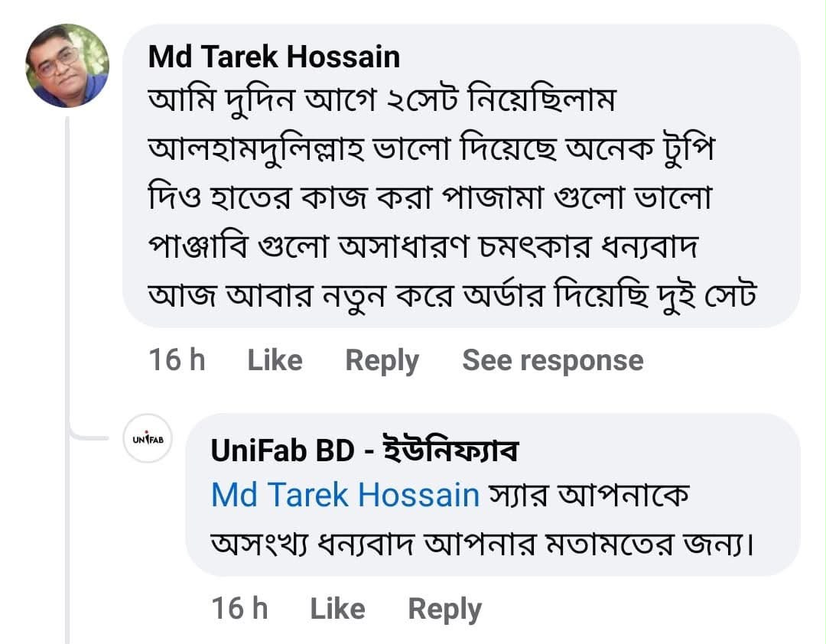Select Md Tarek Hossain's gray comment bubble
826x644 pixels.
coord(461,176)
